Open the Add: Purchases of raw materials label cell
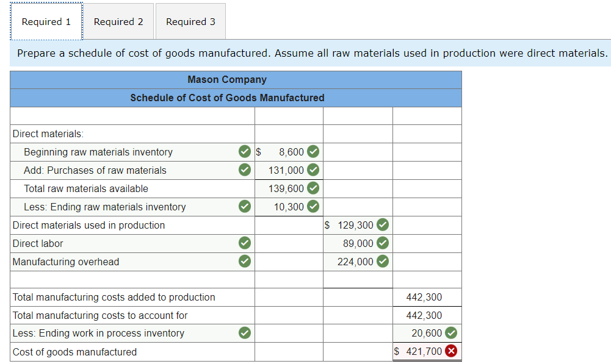Screen dimensions: 611x364 click(x=122, y=170)
